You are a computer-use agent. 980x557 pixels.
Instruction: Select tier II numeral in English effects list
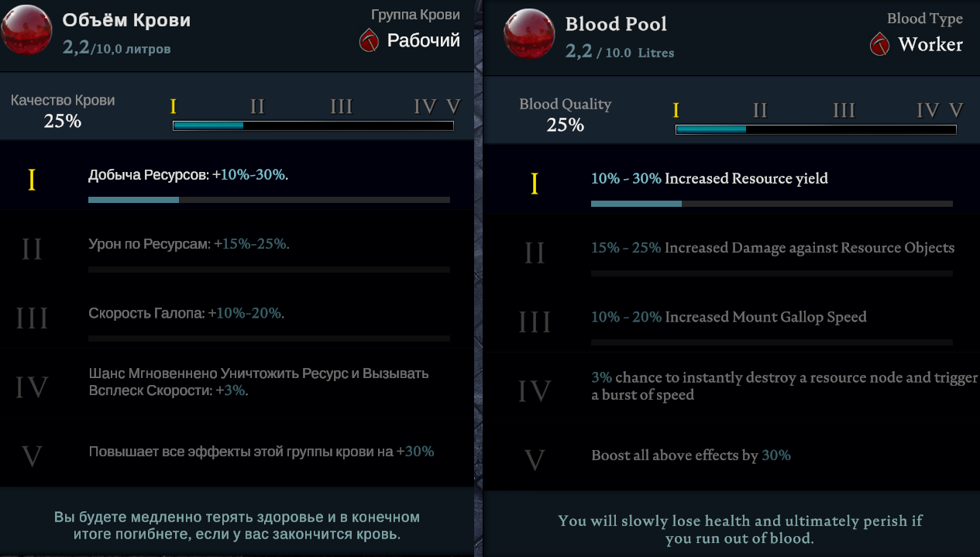535,253
